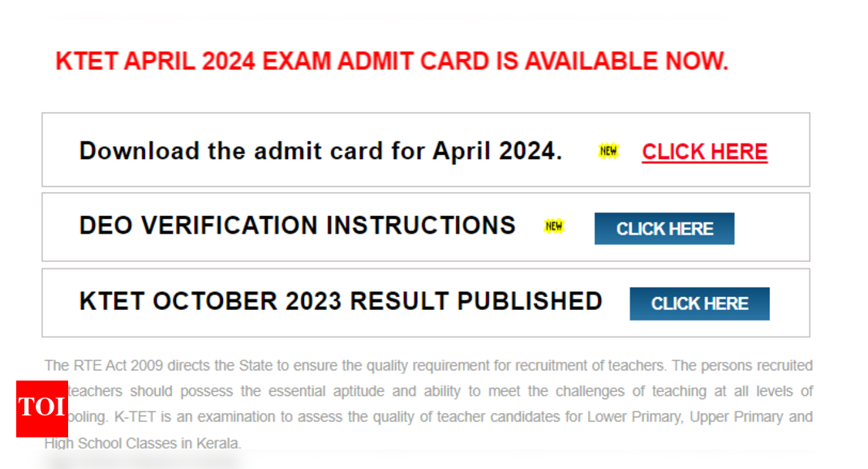Image resolution: width=868 pixels, height=469 pixels.
Task: Click CLICK HERE for DEO verification instructions
Action: [664, 228]
